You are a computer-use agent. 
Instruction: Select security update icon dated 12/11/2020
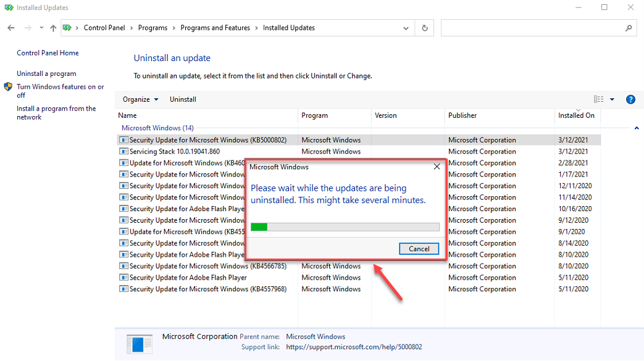[x=123, y=186]
